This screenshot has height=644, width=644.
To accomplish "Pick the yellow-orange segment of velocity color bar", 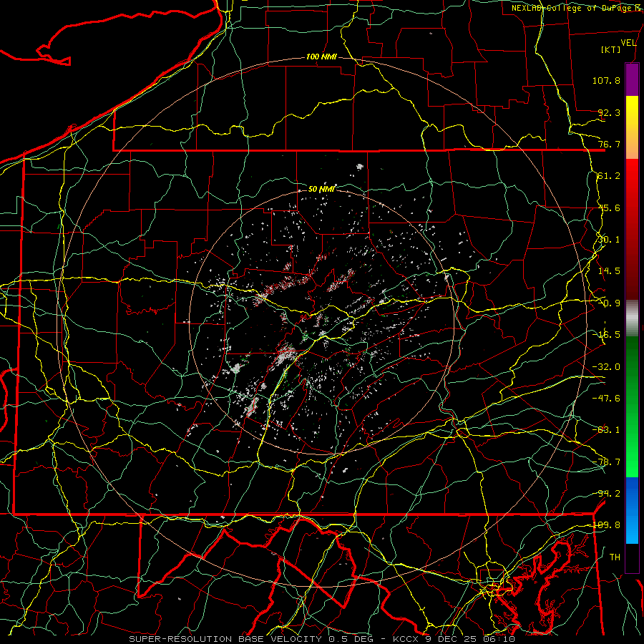I will point(632,127).
